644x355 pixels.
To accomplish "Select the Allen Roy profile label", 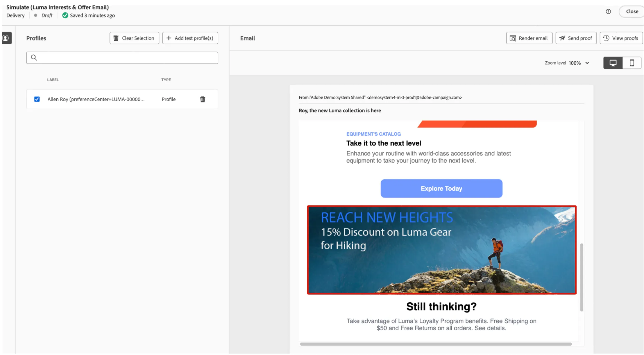I will coord(96,99).
